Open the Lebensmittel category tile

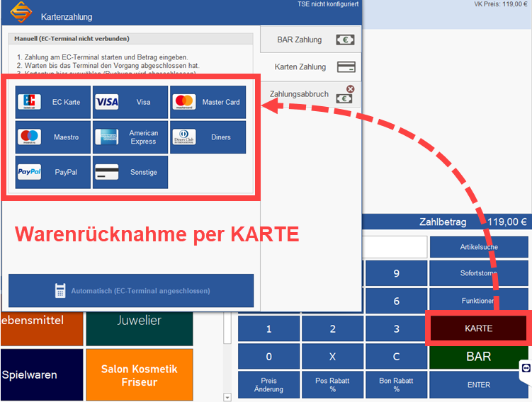42,328
